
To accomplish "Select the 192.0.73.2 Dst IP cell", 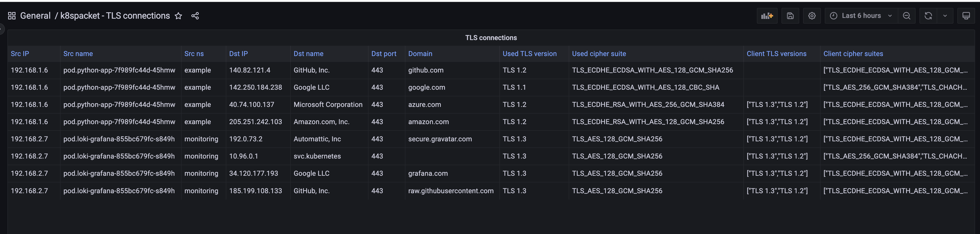I will point(258,139).
